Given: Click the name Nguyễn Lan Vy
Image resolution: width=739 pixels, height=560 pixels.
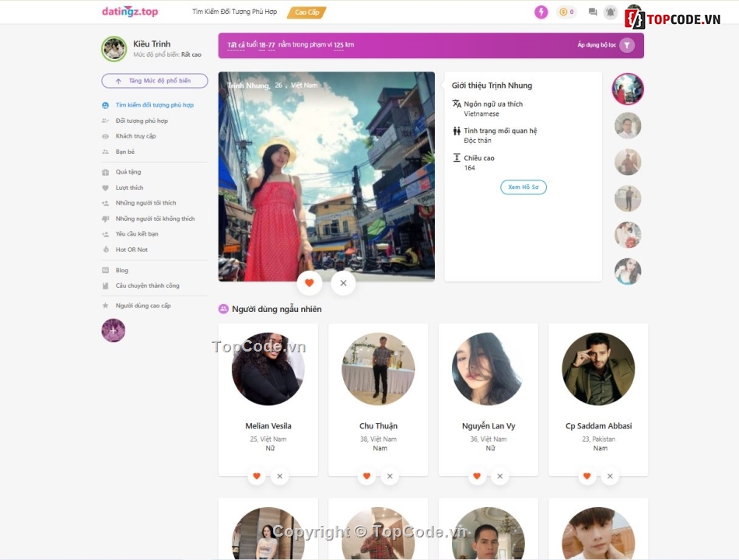Looking at the screenshot, I should pos(489,425).
